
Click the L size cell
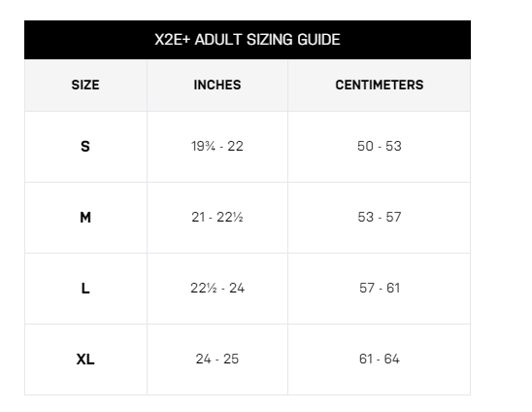point(85,289)
